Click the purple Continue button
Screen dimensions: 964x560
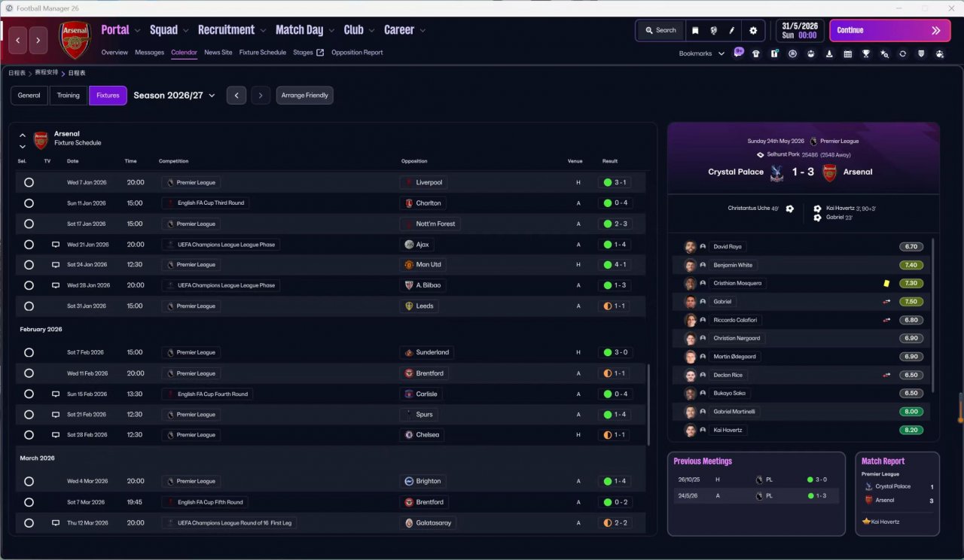(890, 31)
